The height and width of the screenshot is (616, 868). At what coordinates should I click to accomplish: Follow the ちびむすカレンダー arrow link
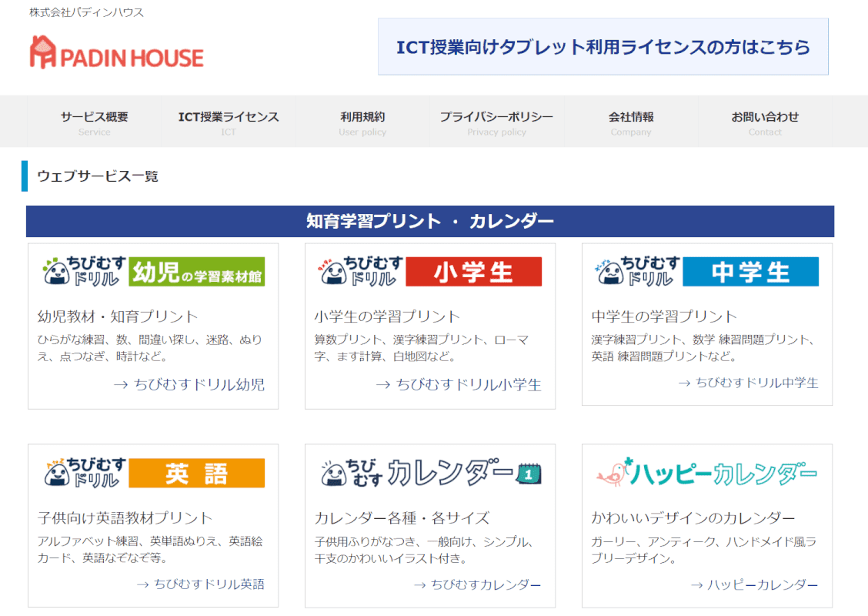click(x=478, y=584)
